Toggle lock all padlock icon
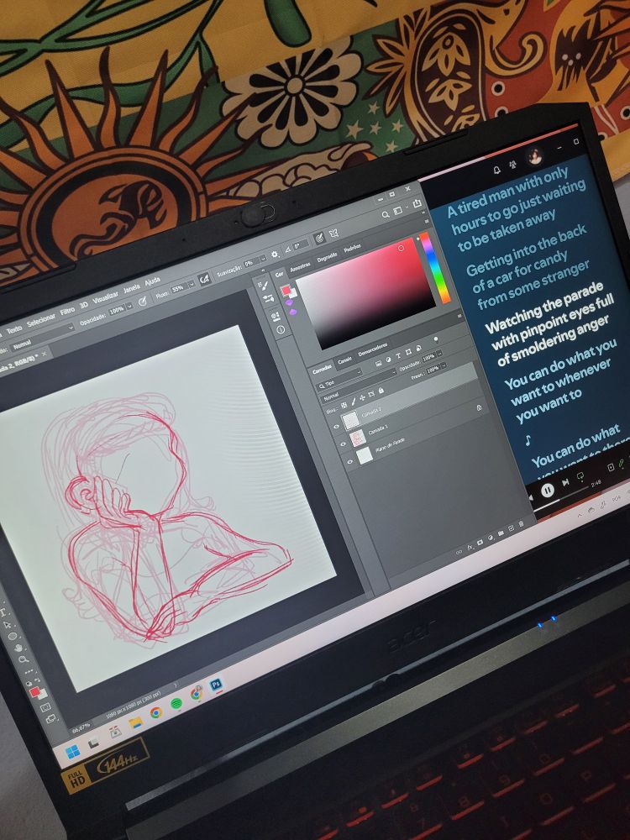 (381, 390)
